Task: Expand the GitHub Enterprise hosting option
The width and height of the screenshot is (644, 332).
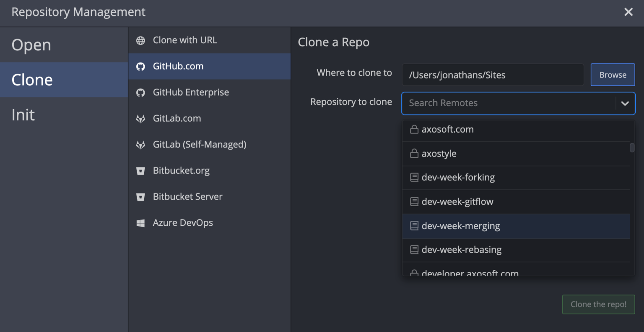Action: point(191,92)
